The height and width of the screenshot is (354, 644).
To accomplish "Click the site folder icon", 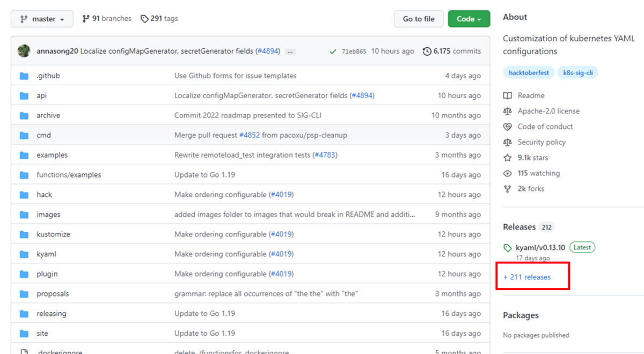I will point(24,334).
